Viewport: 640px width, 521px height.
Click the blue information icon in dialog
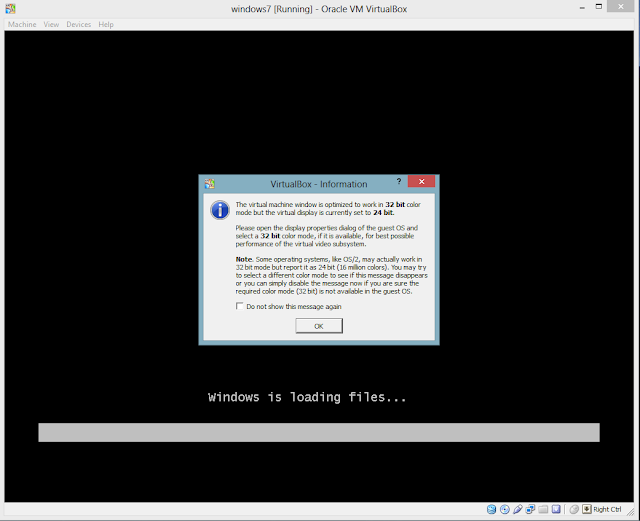coord(220,210)
